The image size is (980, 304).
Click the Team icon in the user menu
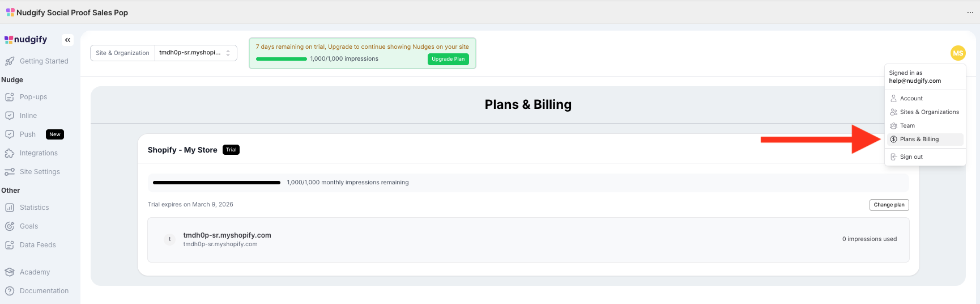[893, 126]
